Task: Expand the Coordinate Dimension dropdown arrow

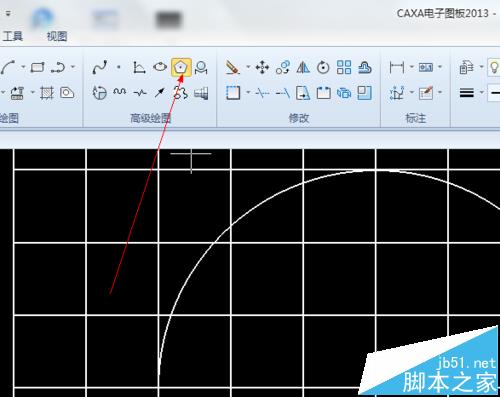Action: click(412, 92)
